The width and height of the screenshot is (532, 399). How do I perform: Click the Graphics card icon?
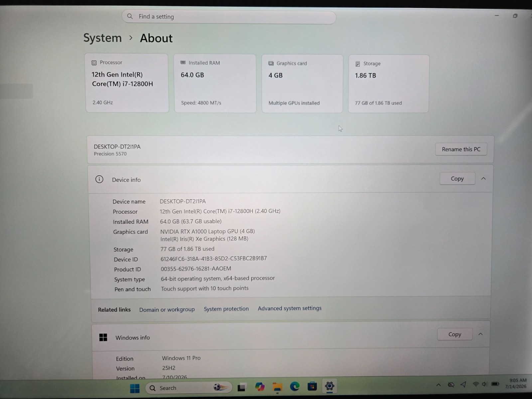(x=271, y=63)
